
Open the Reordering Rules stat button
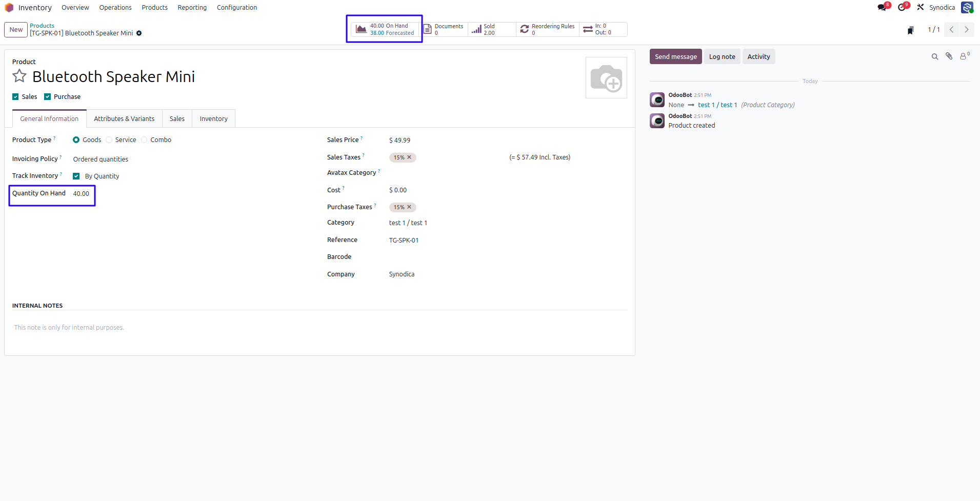(x=548, y=29)
